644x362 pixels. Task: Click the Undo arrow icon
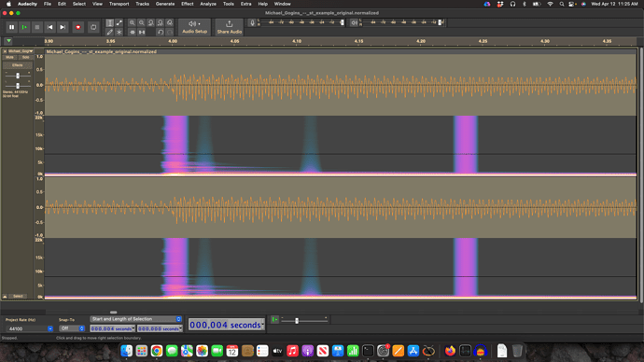(x=161, y=32)
